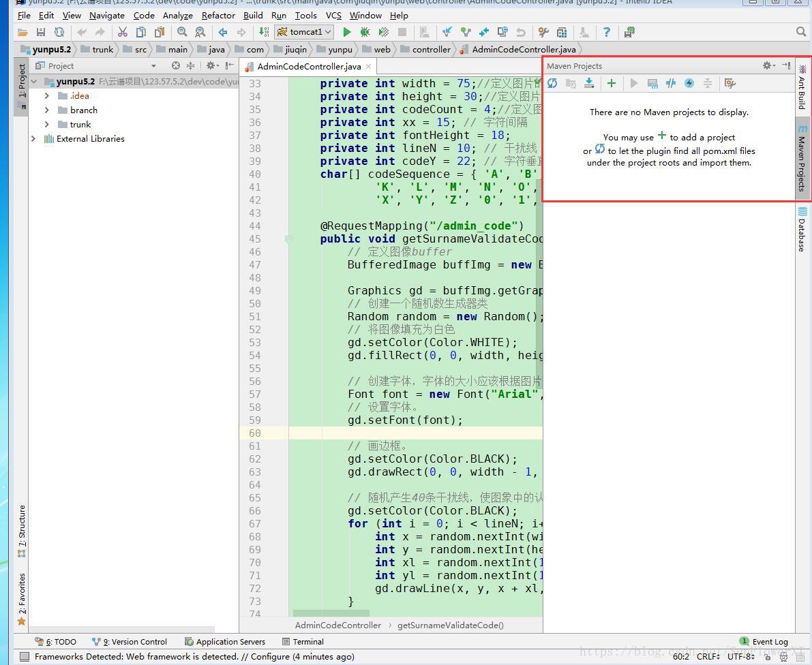
Task: Click Run with Coverage icon
Action: pos(384,32)
